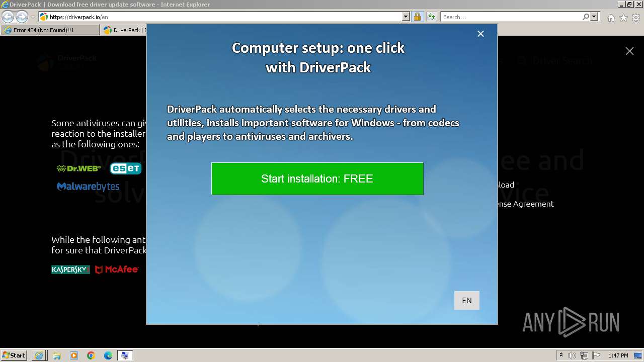Launch Microsoft Edge from the taskbar
This screenshot has height=362, width=644.
click(108, 355)
